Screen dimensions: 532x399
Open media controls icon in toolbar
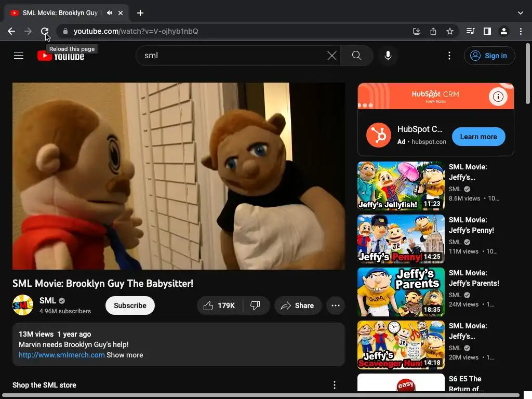click(470, 31)
